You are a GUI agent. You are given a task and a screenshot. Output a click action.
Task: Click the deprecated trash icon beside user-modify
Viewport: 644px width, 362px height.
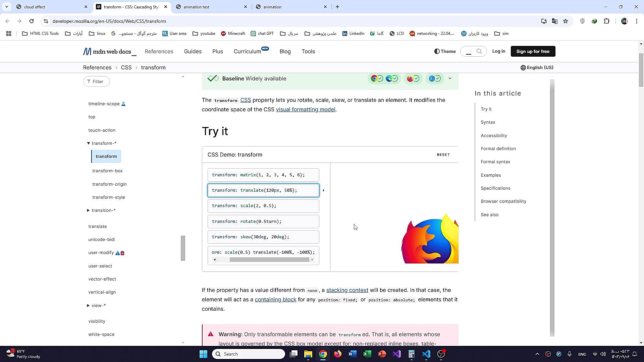[122, 253]
